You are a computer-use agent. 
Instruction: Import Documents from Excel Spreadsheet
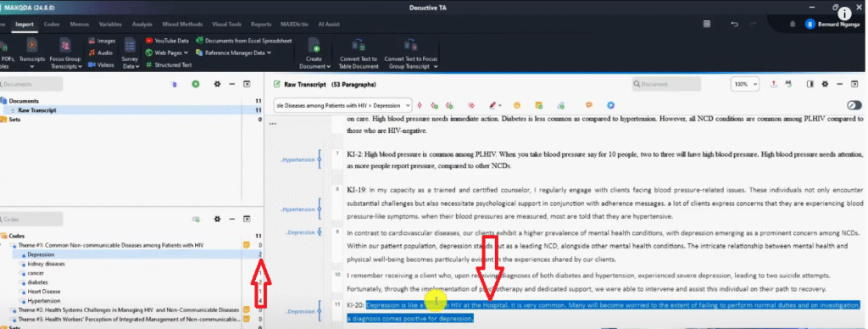243,41
